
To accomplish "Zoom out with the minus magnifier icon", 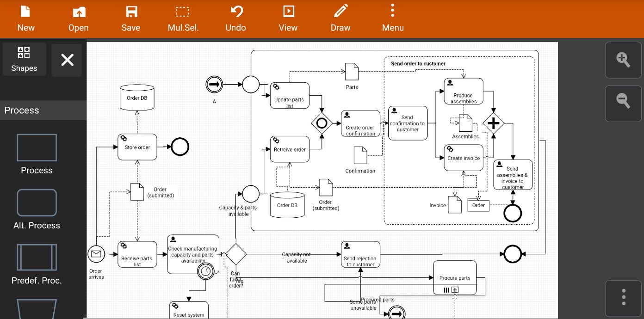I will [x=623, y=103].
